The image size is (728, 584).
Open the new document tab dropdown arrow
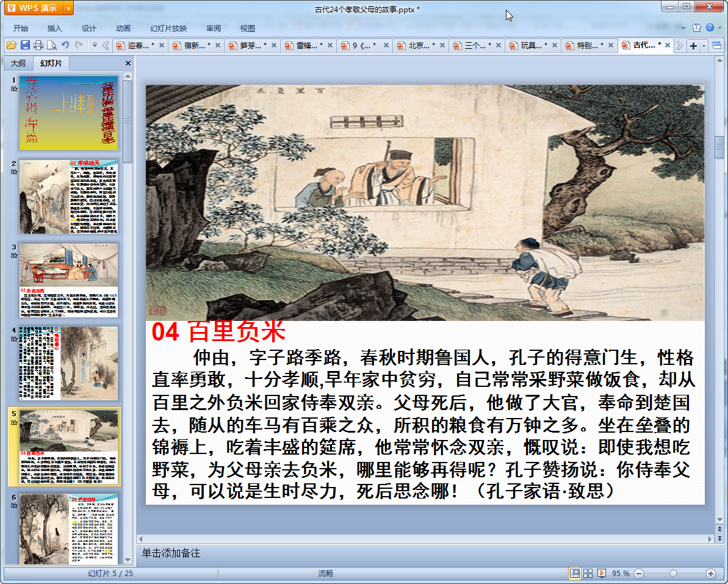click(x=704, y=46)
